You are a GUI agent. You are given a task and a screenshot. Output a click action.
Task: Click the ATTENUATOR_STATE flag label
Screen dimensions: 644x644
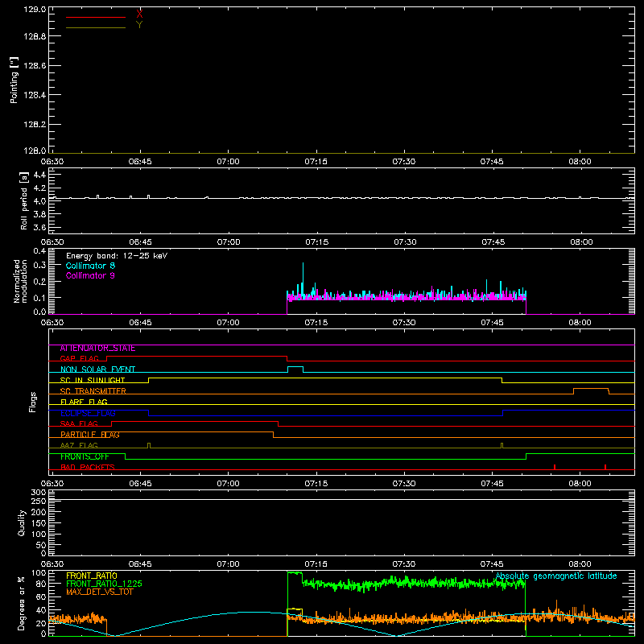(97, 349)
